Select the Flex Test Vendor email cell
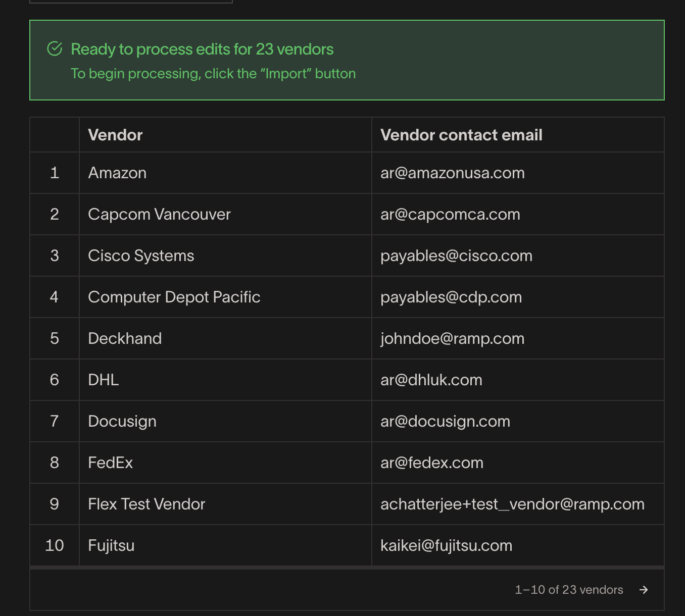Image resolution: width=685 pixels, height=616 pixels. (512, 504)
